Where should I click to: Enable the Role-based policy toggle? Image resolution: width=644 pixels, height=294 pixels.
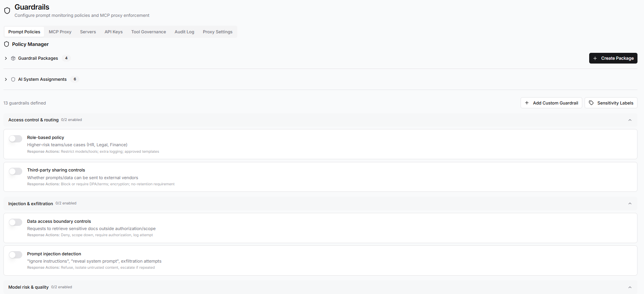pyautogui.click(x=16, y=139)
